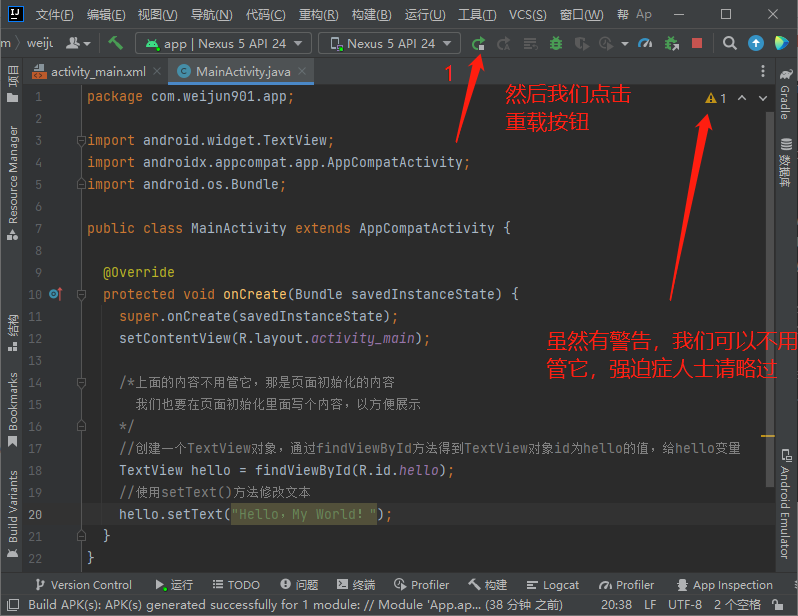Click the Android Profiler gauge icon in toolbar

(x=645, y=44)
